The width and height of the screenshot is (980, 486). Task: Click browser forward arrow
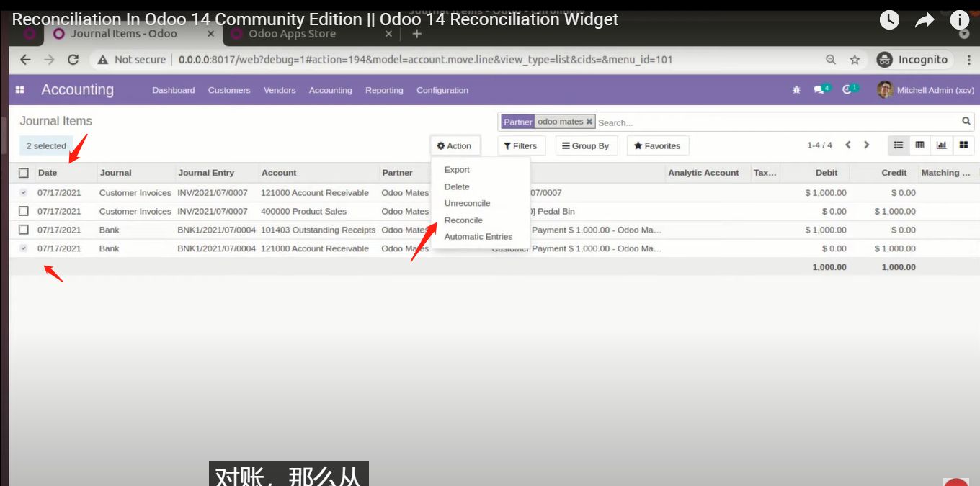(49, 60)
